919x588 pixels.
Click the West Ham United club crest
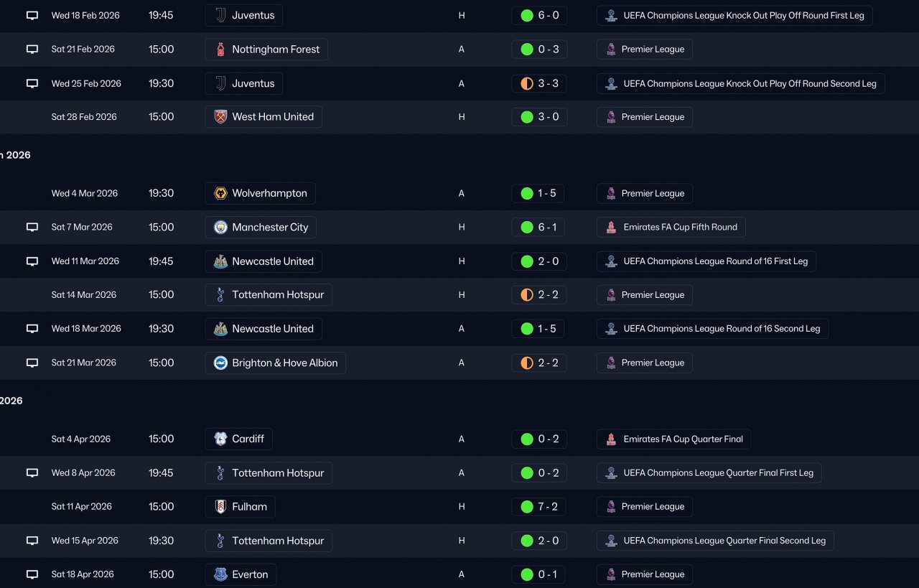(220, 117)
